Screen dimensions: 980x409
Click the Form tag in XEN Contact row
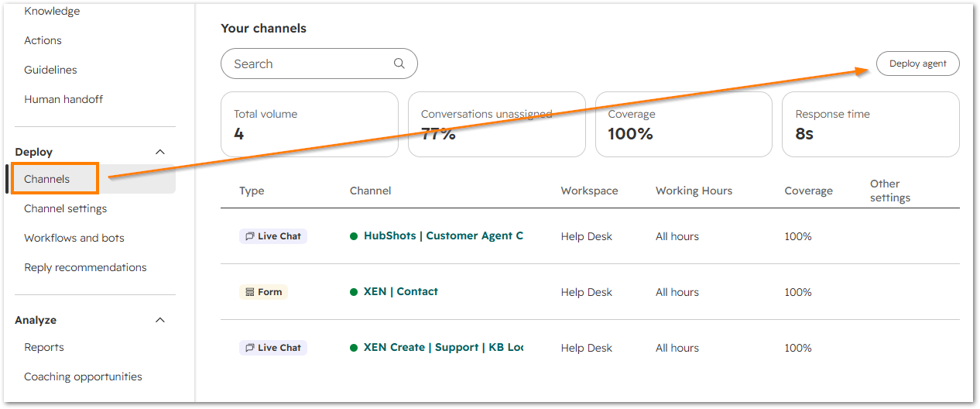tap(263, 292)
